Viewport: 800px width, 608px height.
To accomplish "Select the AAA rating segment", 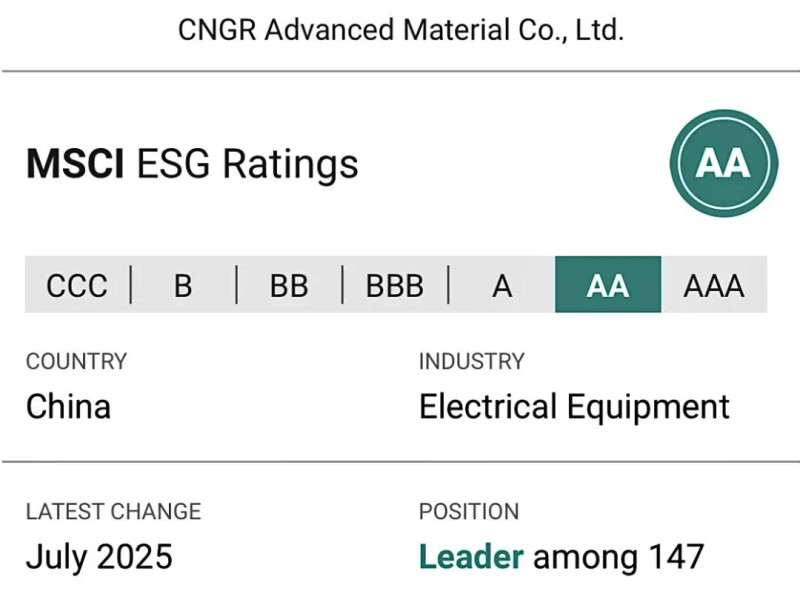I will tap(714, 285).
